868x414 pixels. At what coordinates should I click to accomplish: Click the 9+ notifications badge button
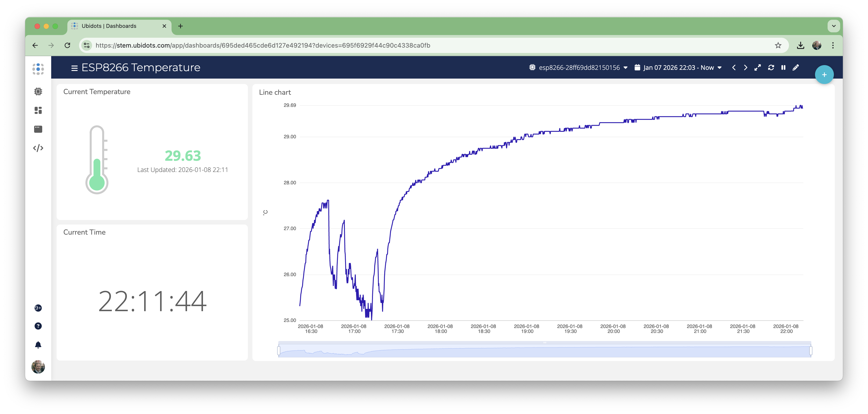pyautogui.click(x=38, y=308)
